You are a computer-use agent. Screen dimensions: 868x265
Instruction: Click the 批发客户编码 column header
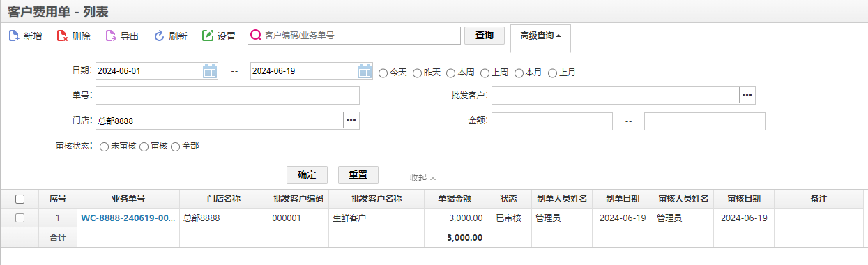298,199
